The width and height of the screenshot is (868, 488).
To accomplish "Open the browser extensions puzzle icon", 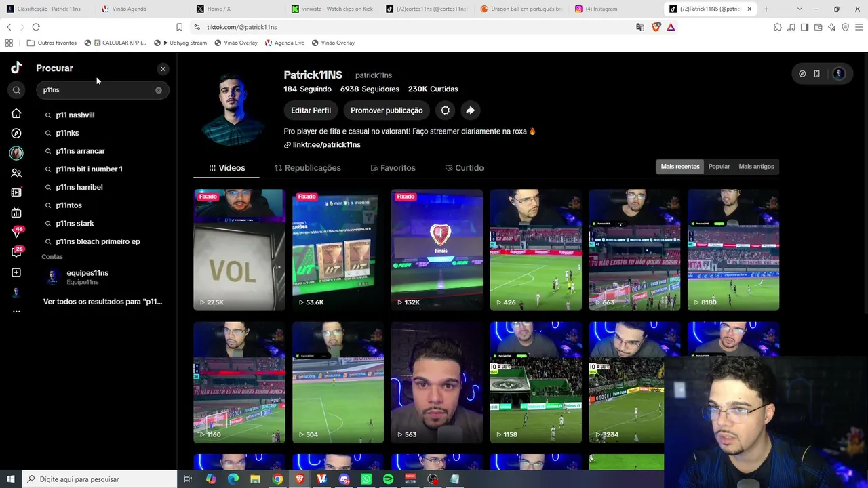I will (x=778, y=27).
